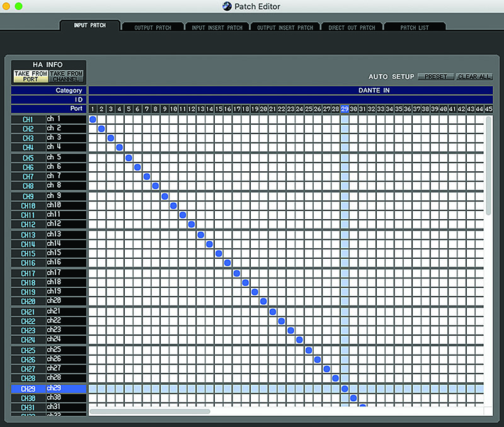This screenshot has height=427, width=504.
Task: Toggle patch of CH30 to port 30
Action: [x=353, y=398]
